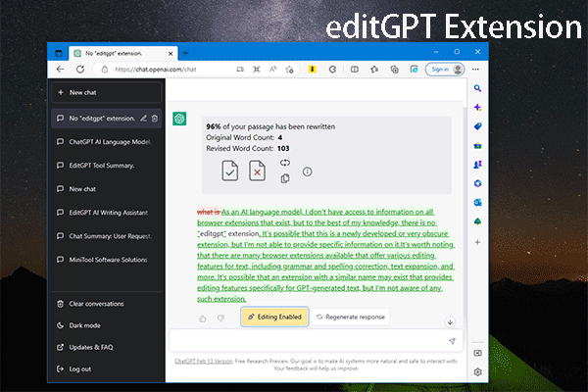Open the Edge sidebar Tools briefcase icon
Screen dimensions: 588x392
click(x=477, y=146)
